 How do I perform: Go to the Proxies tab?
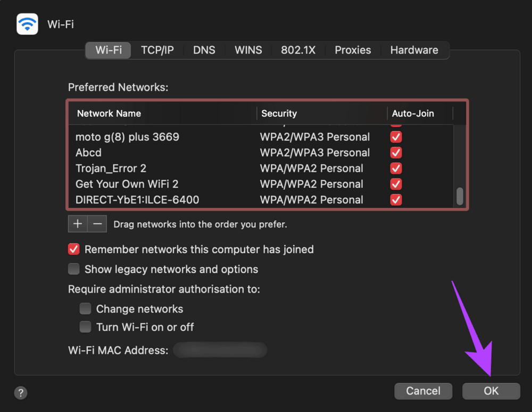(353, 50)
